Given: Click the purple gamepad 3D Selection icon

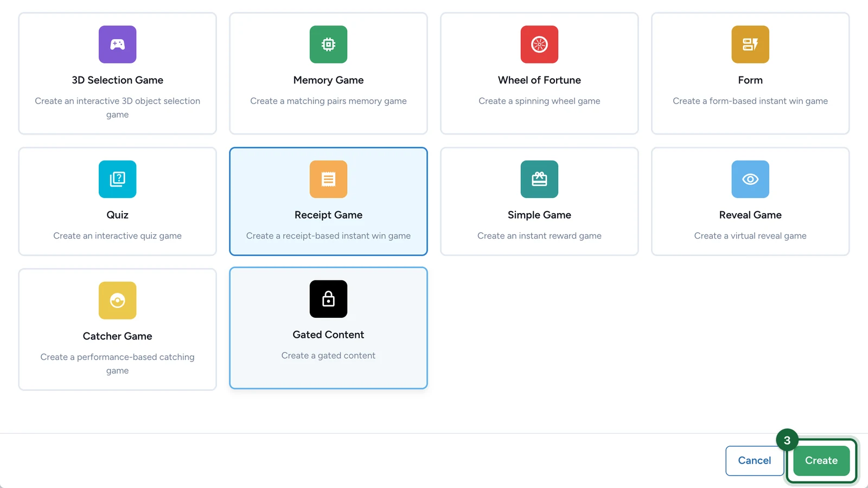Looking at the screenshot, I should 117,44.
